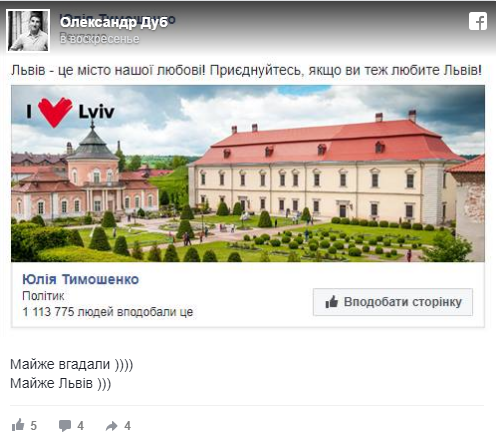496x442 pixels.
Task: Share the post with the arrow icon
Action: 112,426
